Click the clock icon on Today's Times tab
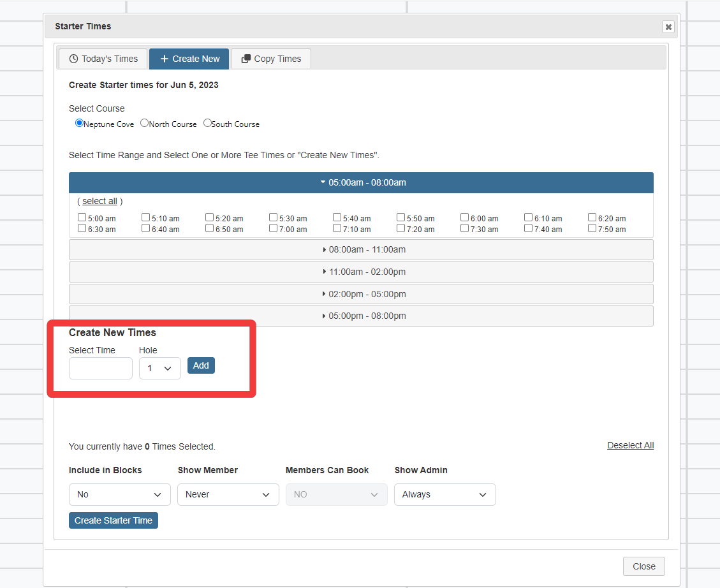The height and width of the screenshot is (588, 720). coord(73,58)
